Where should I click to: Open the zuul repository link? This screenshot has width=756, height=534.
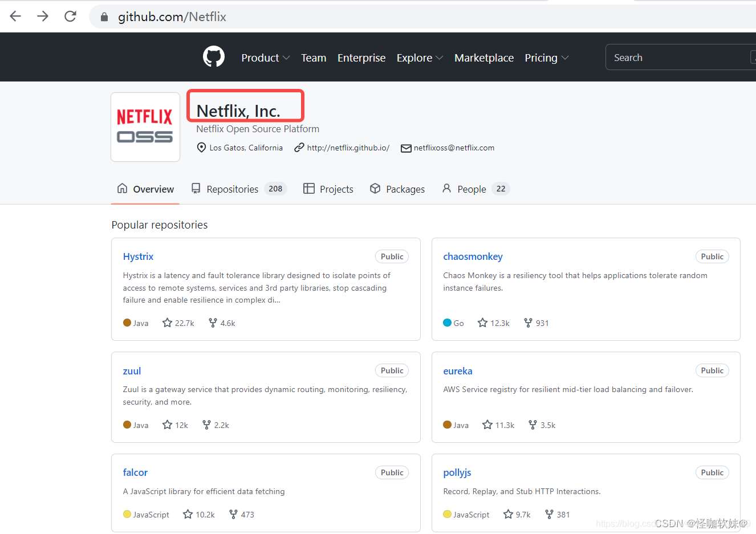click(132, 371)
